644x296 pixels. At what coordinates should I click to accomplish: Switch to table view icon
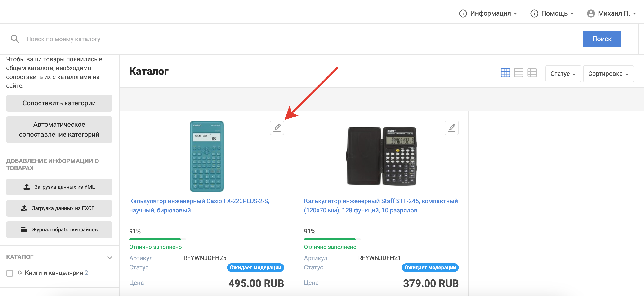click(532, 73)
